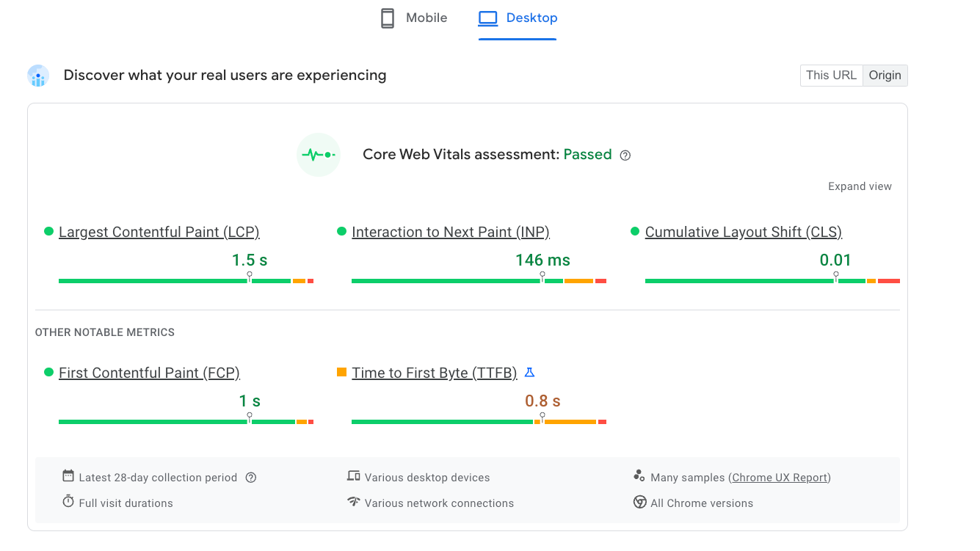Open the Chrome UX Report link
The width and height of the screenshot is (980, 551).
coord(780,478)
